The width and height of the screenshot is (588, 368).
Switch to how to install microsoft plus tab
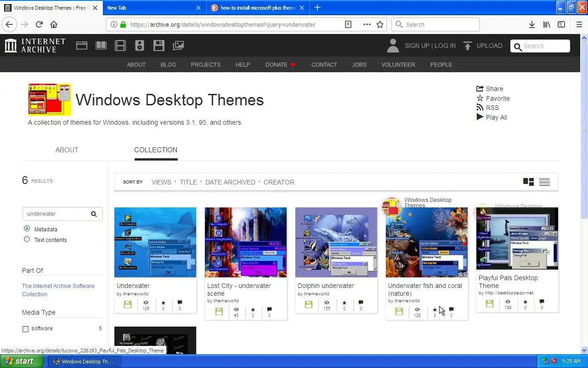pyautogui.click(x=258, y=7)
